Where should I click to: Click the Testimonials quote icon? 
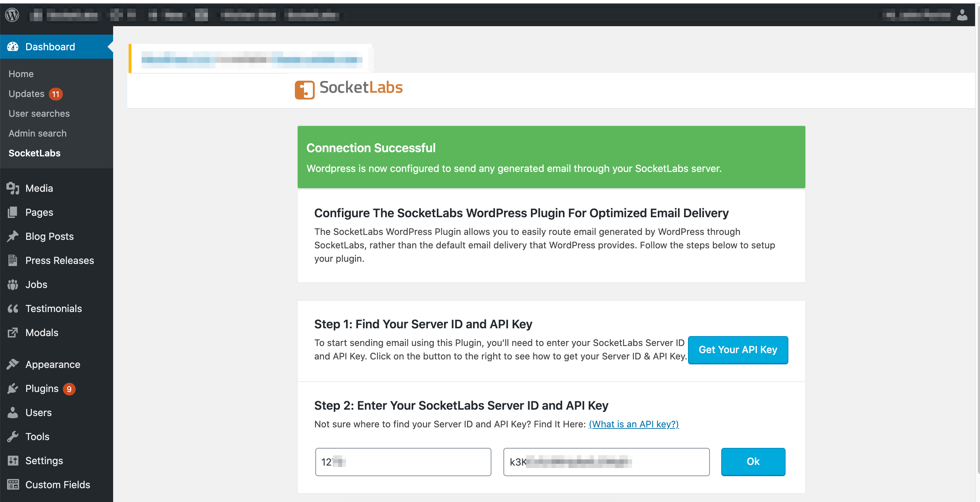tap(13, 308)
